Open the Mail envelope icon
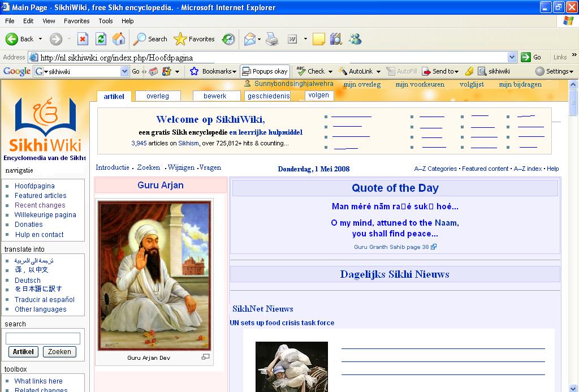The width and height of the screenshot is (579, 392). pyautogui.click(x=249, y=39)
